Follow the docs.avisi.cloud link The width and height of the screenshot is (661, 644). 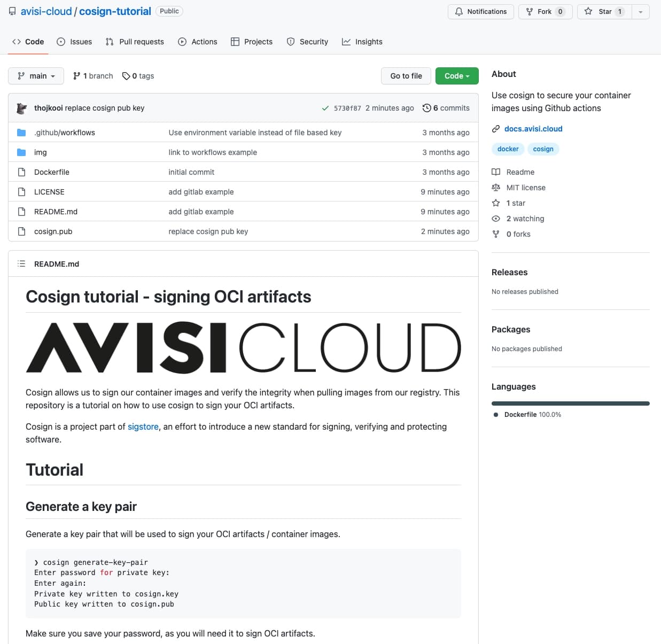click(x=533, y=128)
